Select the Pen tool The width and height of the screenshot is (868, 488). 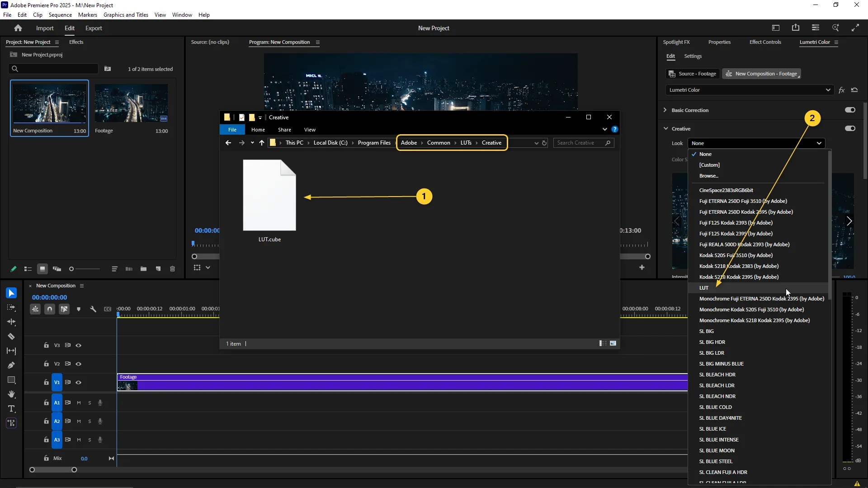pos(11,366)
